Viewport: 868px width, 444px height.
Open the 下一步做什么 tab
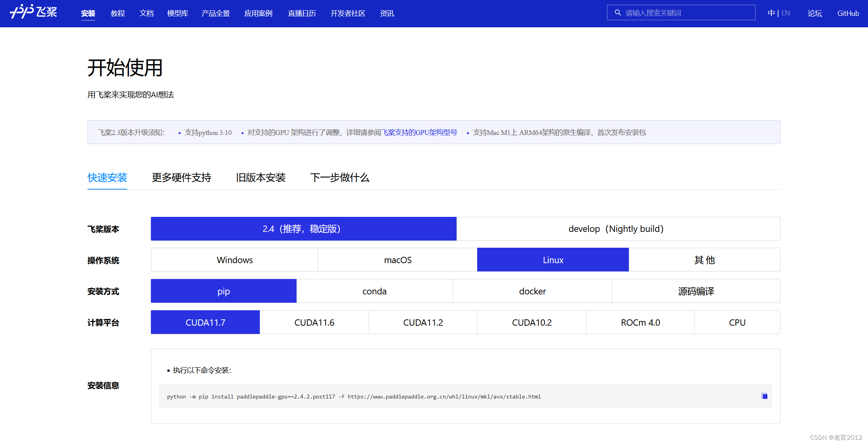tap(339, 177)
